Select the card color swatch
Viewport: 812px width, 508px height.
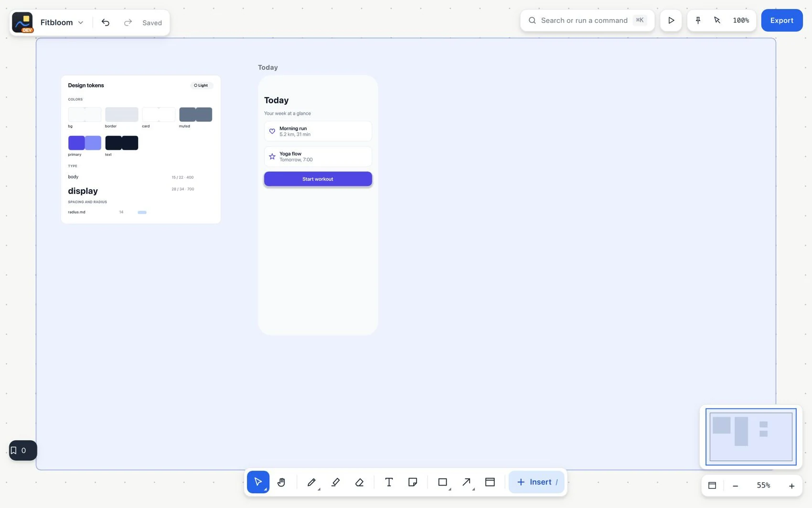click(x=159, y=114)
